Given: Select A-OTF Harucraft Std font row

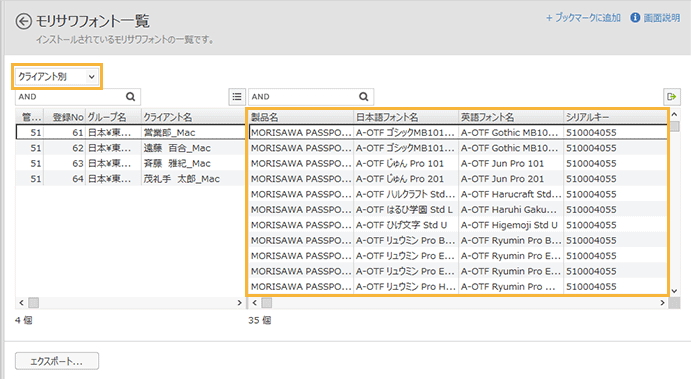Looking at the screenshot, I should [x=458, y=194].
